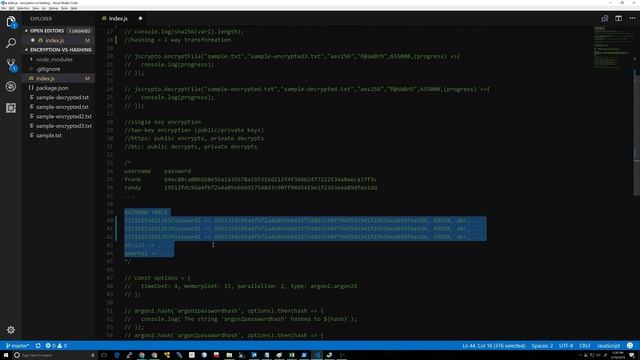Open the Source Control view
The height and width of the screenshot is (360, 640).
click(11, 64)
